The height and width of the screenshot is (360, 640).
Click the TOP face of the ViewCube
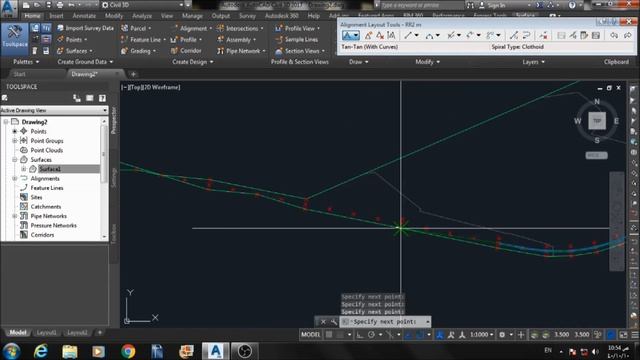click(x=597, y=121)
